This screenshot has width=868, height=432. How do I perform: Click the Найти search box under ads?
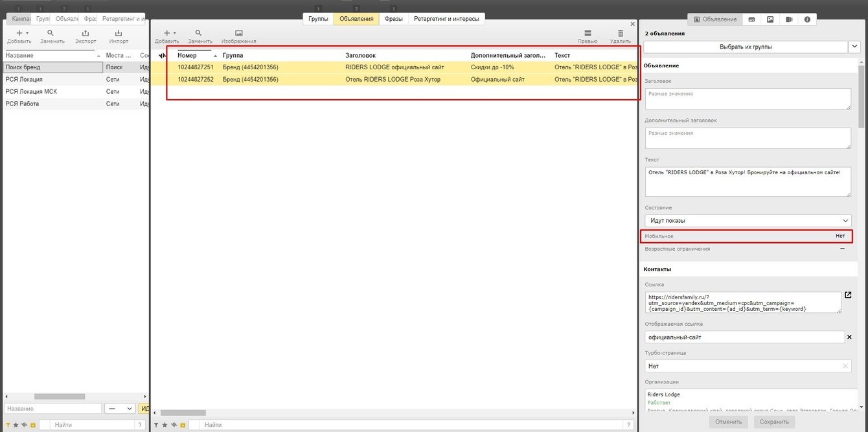point(410,425)
